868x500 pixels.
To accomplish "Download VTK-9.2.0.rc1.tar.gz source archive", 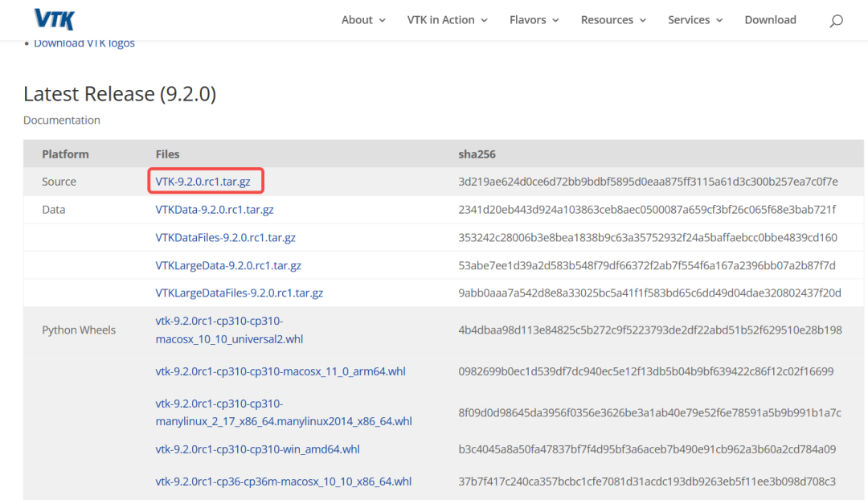I will click(x=205, y=181).
